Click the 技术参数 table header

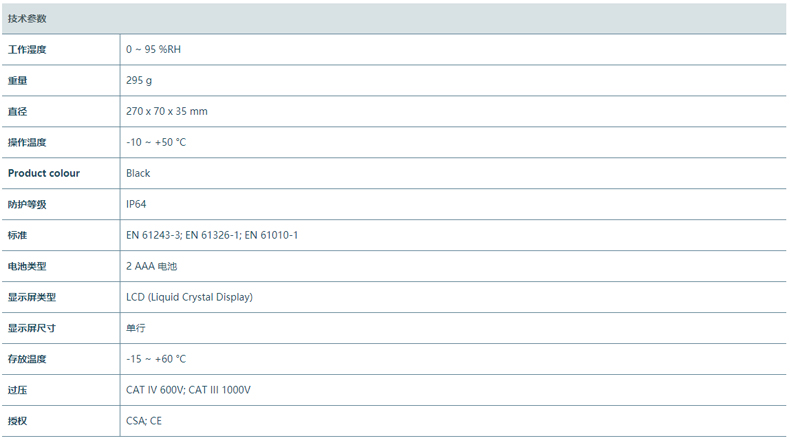27,19
